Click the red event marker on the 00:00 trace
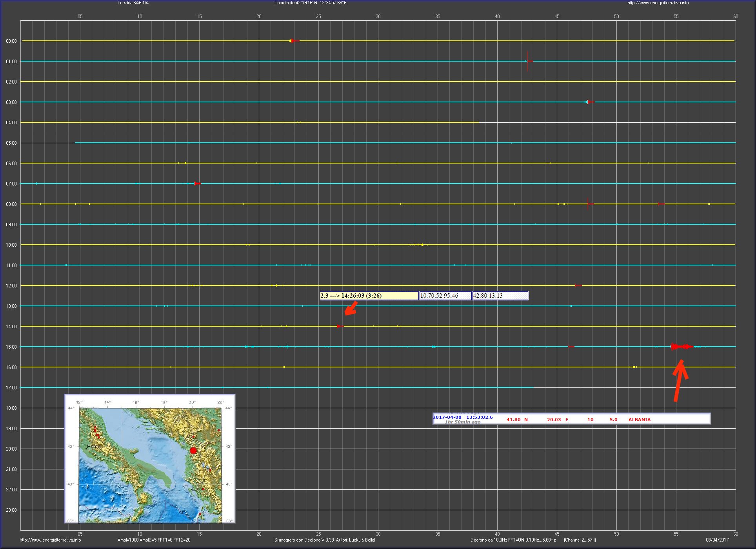 [x=294, y=41]
